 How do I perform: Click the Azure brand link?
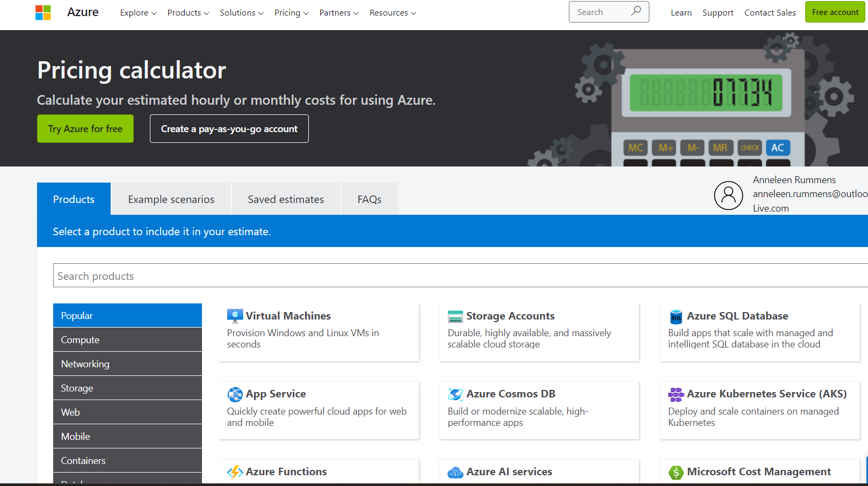83,12
